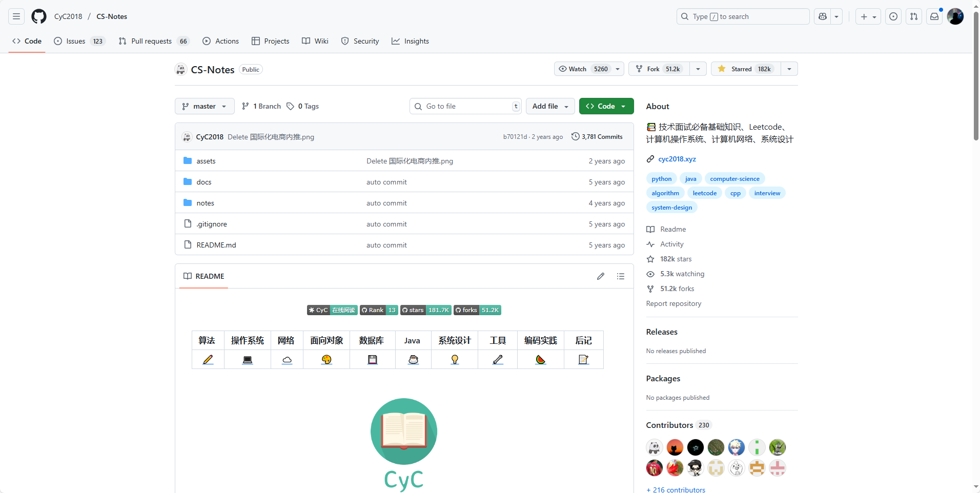View the 3,781 Commits history
980x493 pixels.
pyautogui.click(x=597, y=137)
